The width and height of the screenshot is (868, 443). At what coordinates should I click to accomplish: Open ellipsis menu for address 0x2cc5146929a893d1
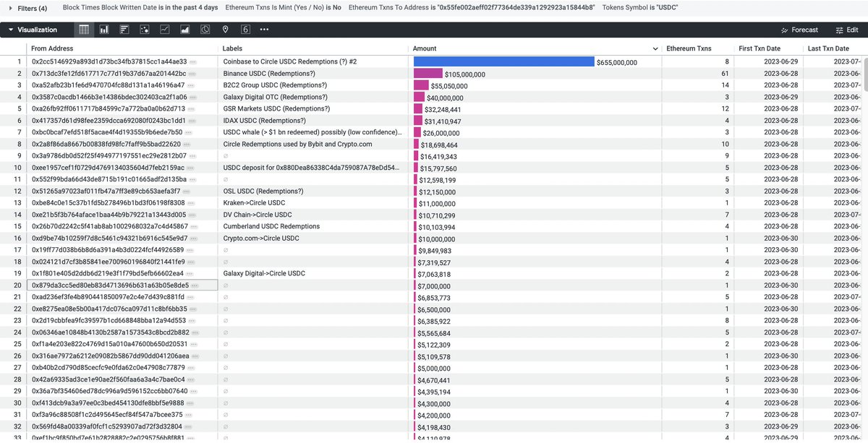coord(192,62)
